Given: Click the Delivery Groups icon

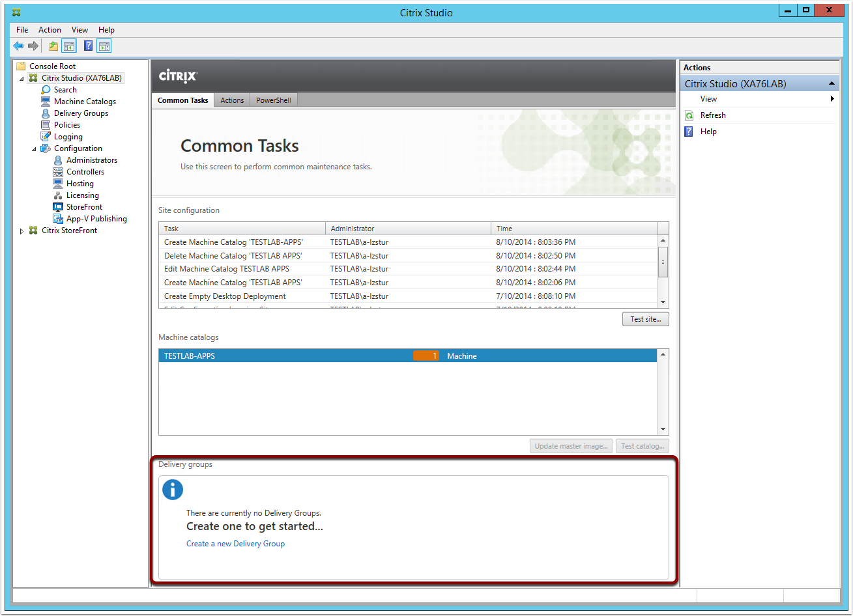Looking at the screenshot, I should point(46,113).
